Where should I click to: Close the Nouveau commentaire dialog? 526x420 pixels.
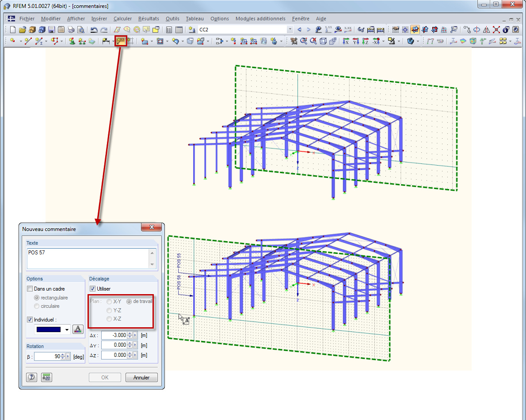[151, 227]
